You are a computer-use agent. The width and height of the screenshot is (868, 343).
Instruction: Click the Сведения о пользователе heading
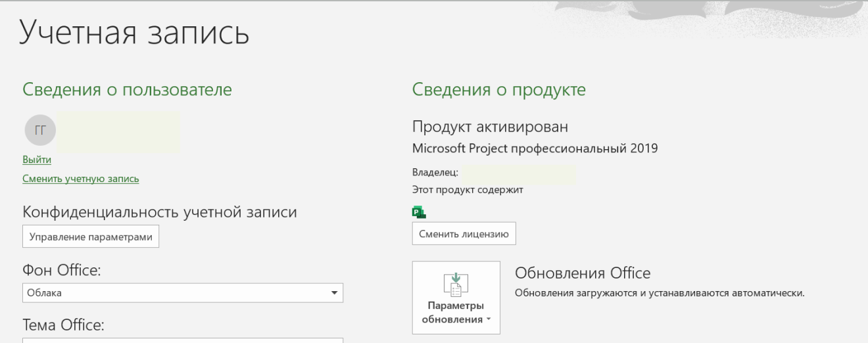click(127, 90)
